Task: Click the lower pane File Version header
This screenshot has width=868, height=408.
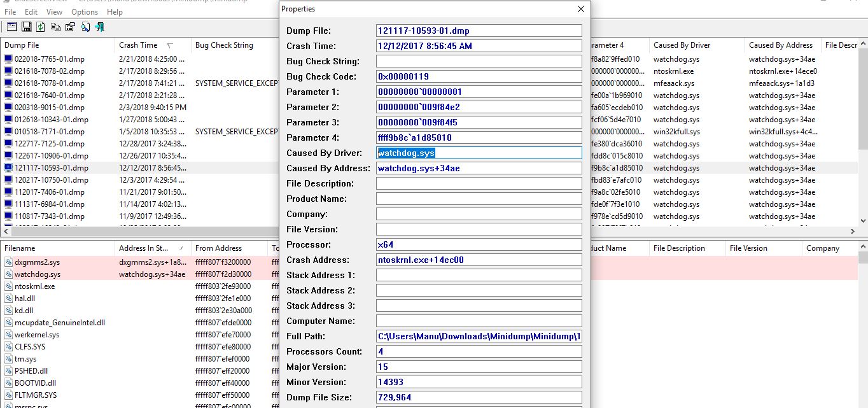Action: pyautogui.click(x=764, y=248)
